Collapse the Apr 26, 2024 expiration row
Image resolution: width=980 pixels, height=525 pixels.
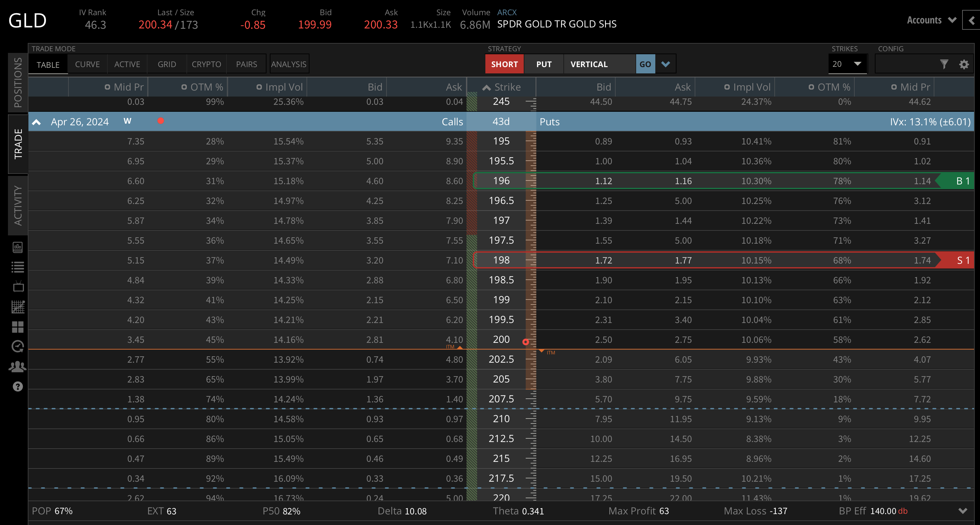click(x=36, y=122)
